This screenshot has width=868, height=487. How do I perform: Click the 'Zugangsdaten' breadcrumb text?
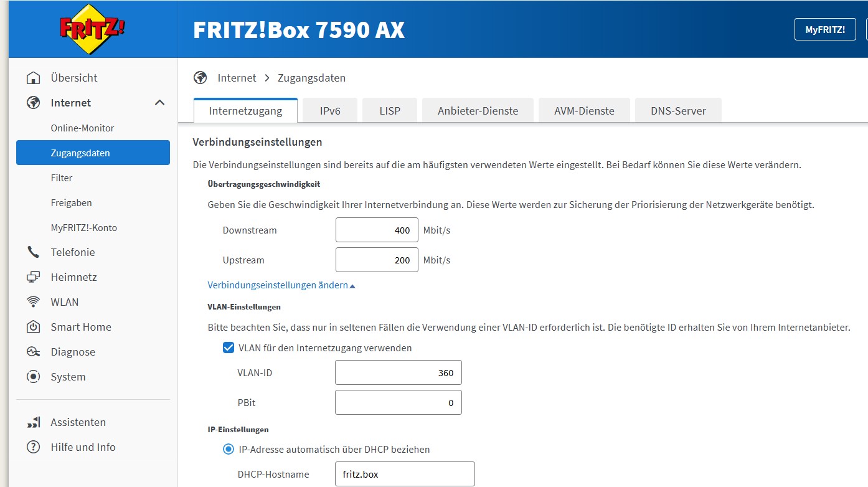(311, 78)
